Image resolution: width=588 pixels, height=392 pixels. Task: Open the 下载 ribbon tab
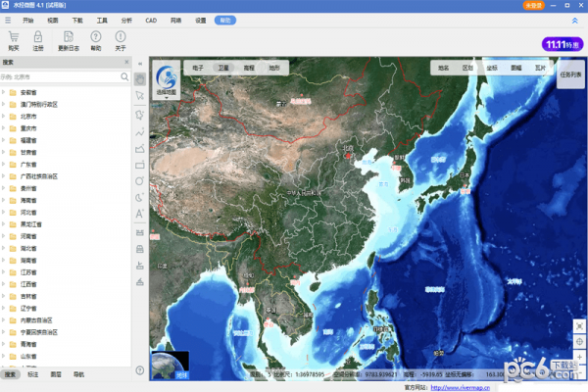(x=77, y=21)
